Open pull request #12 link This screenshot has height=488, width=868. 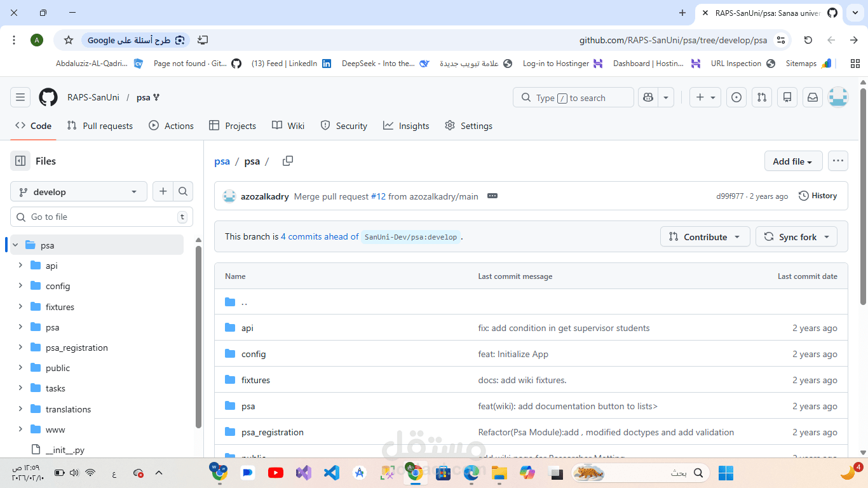pos(378,196)
